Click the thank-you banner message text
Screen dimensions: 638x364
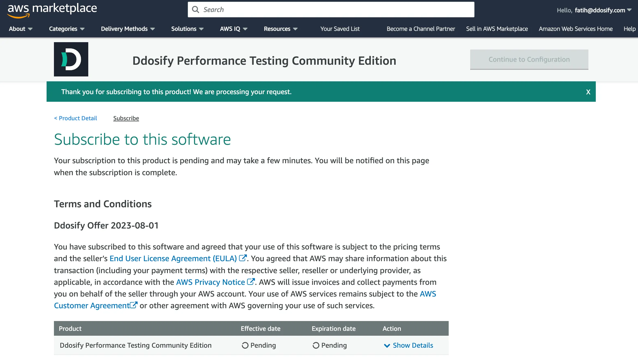click(176, 92)
